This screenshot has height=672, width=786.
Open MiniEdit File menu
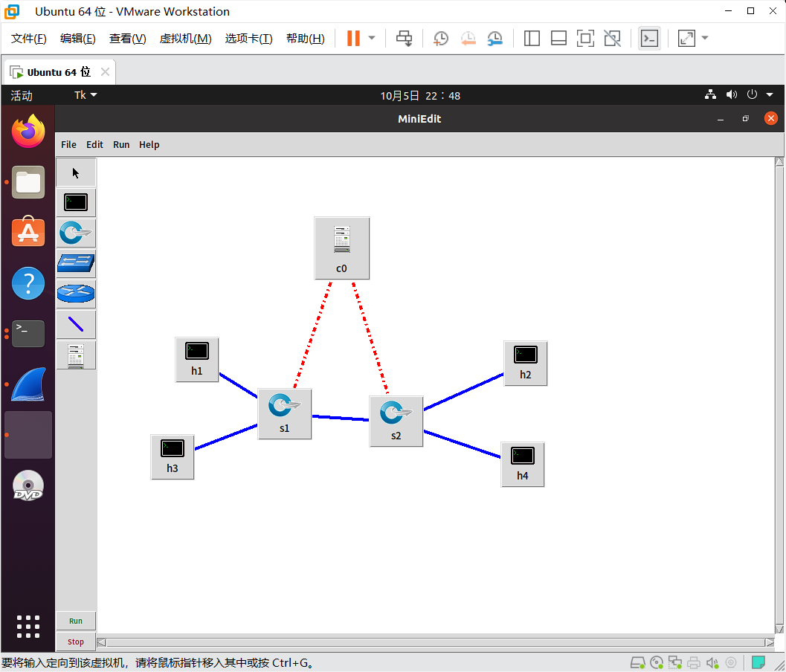[x=68, y=144]
